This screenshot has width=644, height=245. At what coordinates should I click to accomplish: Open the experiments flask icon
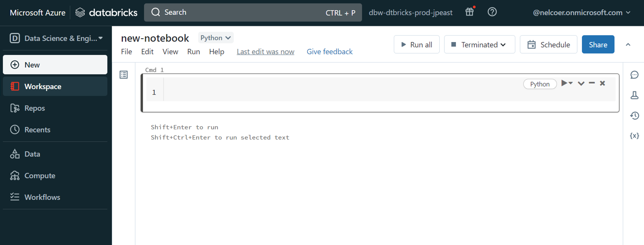(x=634, y=95)
